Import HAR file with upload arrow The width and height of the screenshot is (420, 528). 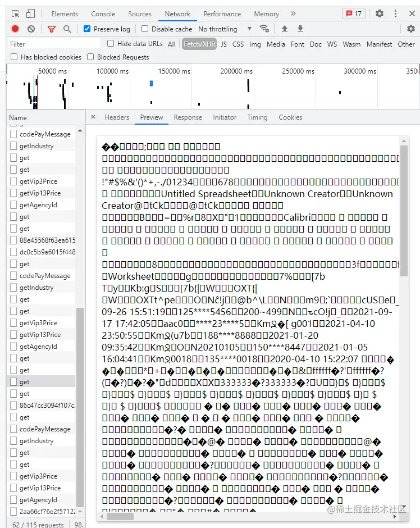click(x=285, y=29)
